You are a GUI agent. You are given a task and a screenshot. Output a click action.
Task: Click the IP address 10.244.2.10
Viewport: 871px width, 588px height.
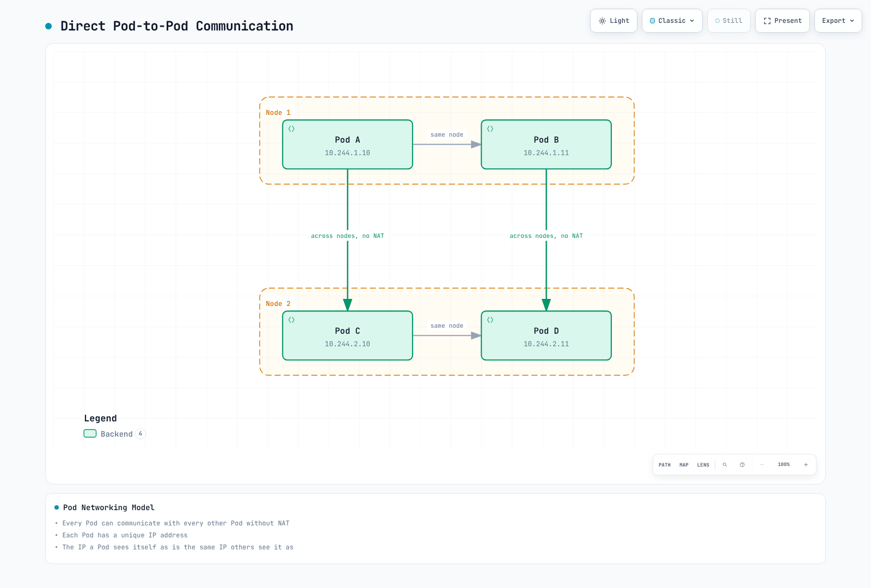pos(347,344)
